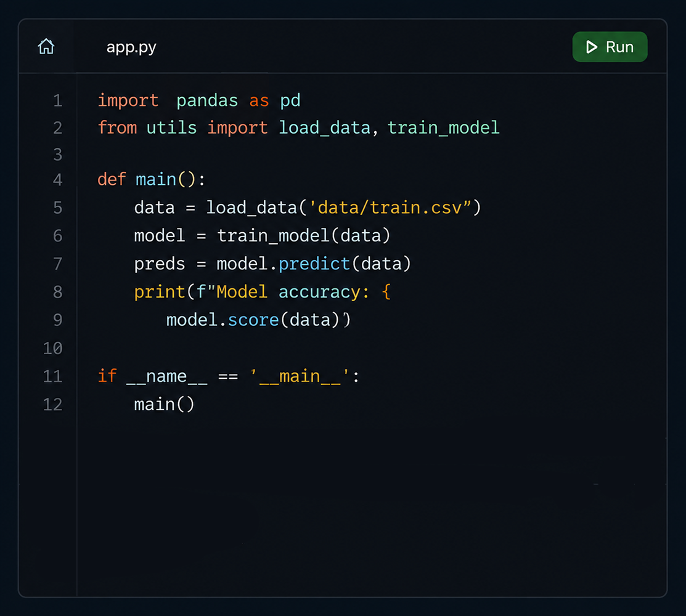Image resolution: width=686 pixels, height=616 pixels.
Task: Click the 'print' call on line 8
Action: pos(160,293)
